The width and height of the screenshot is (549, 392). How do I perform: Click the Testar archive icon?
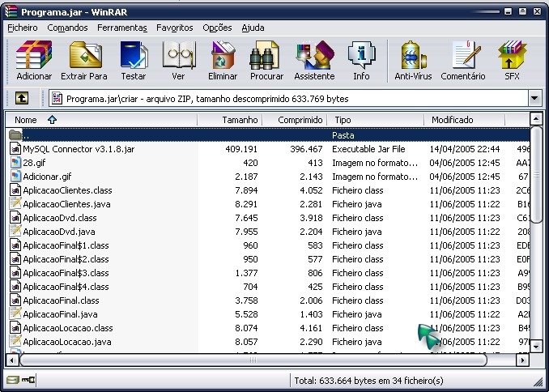coord(134,55)
